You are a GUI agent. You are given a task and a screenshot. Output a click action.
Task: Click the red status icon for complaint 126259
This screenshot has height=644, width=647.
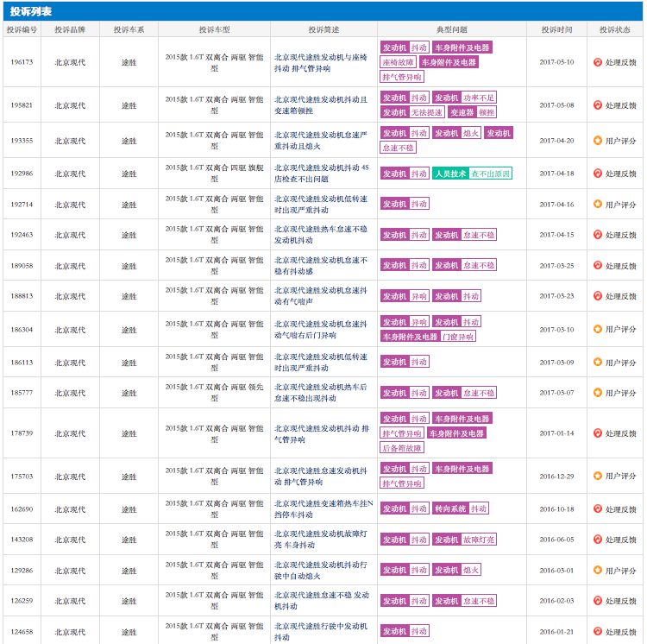pos(597,601)
